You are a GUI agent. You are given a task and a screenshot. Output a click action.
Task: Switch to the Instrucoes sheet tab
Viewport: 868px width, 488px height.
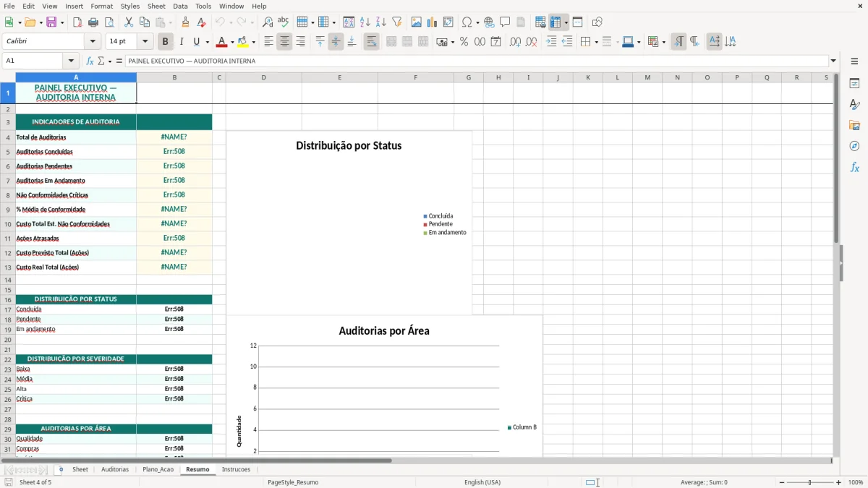(x=236, y=469)
